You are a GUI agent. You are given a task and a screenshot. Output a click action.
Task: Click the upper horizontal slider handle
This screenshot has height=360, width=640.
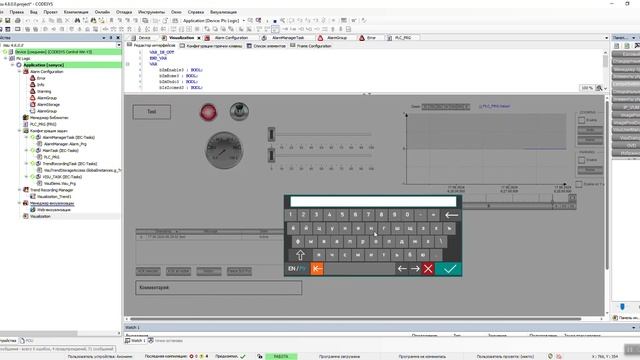pyautogui.click(x=271, y=134)
